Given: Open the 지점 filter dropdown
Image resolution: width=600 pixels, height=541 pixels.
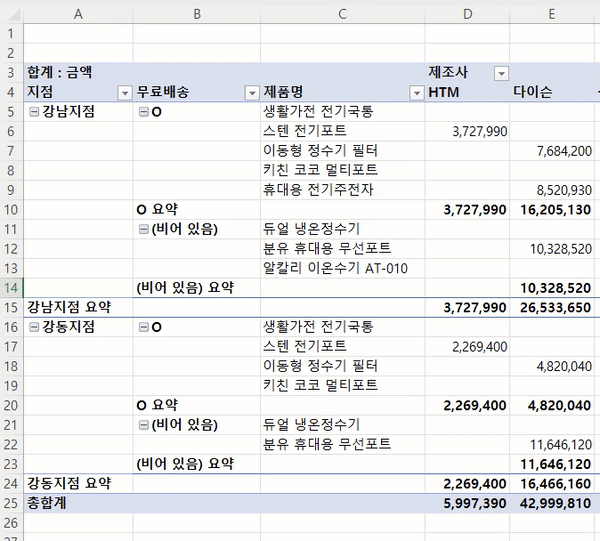Looking at the screenshot, I should pyautogui.click(x=125, y=93).
